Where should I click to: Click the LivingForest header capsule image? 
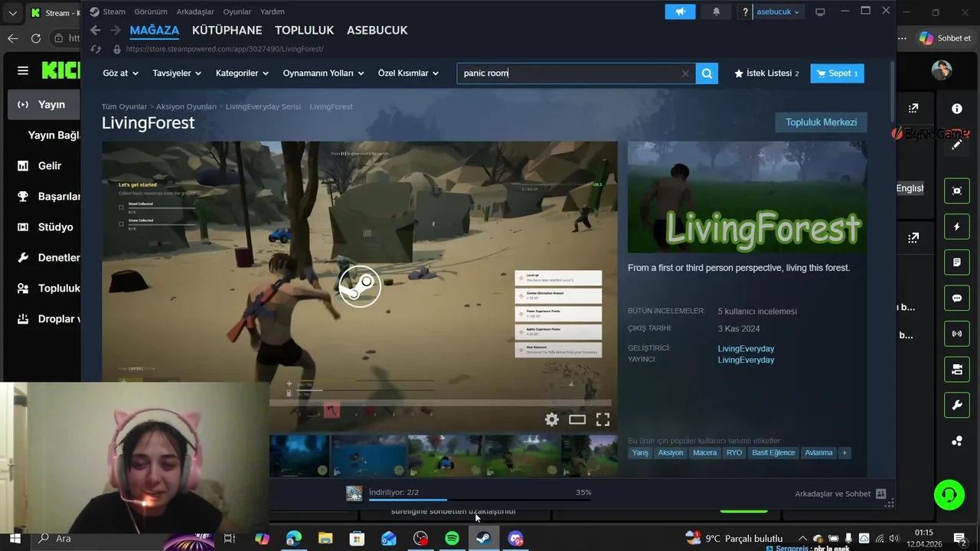747,197
